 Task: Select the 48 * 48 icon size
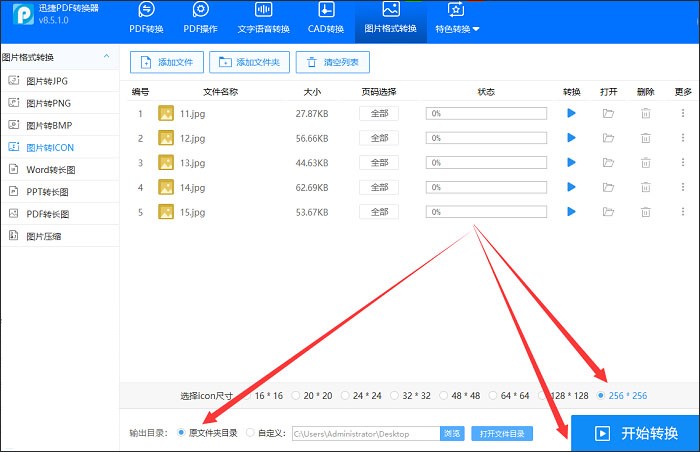(x=460, y=396)
